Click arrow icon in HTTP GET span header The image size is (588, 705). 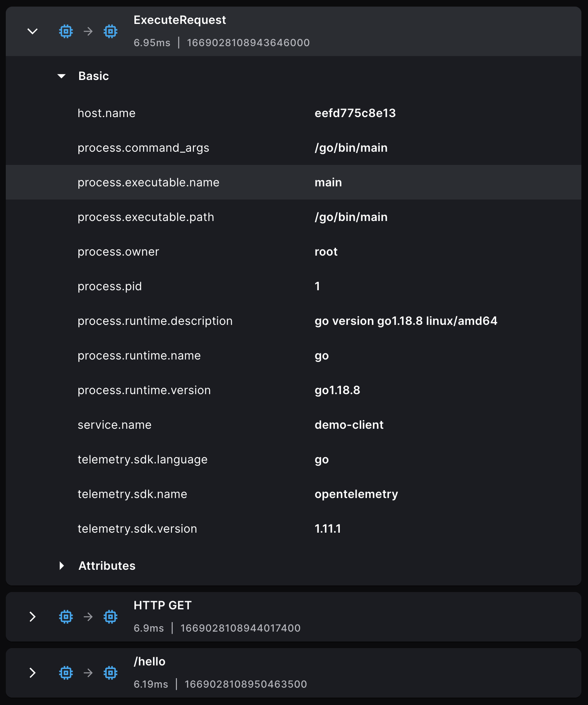pyautogui.click(x=88, y=617)
